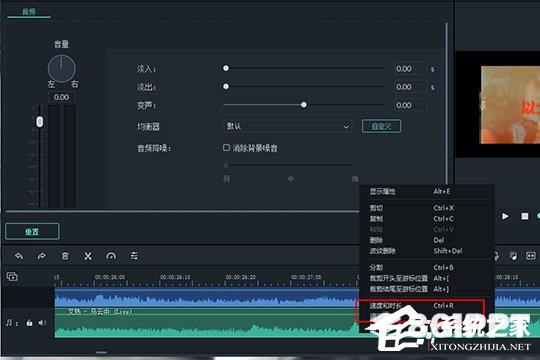This screenshot has height=360, width=540.
Task: Toggle the lock on audio track 1
Action: 30,323
